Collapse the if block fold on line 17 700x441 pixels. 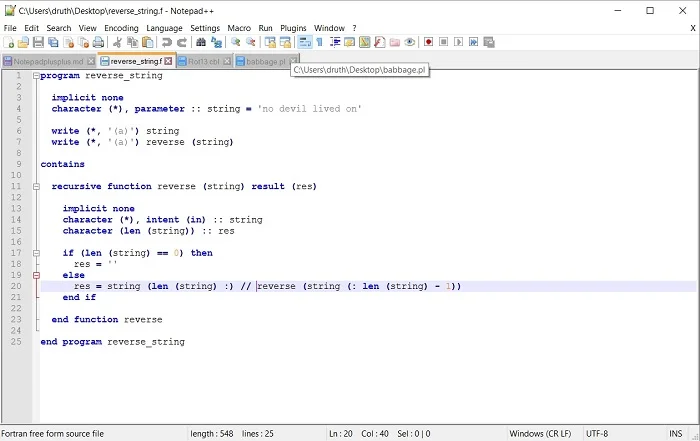35,253
